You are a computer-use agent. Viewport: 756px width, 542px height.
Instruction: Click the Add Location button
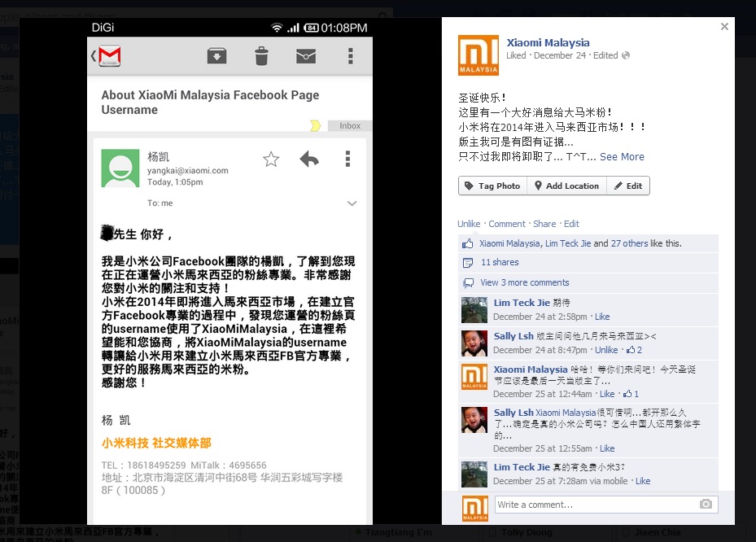(566, 186)
